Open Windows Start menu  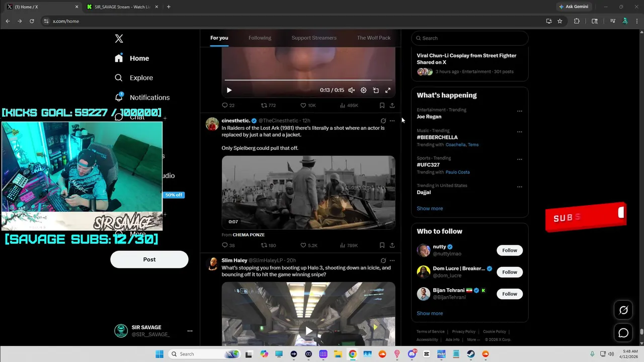(159, 354)
